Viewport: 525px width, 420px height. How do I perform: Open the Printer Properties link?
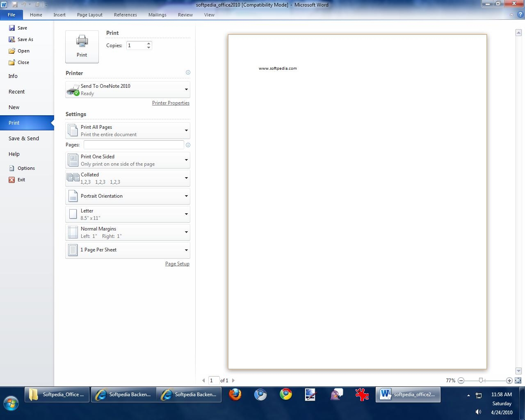171,103
